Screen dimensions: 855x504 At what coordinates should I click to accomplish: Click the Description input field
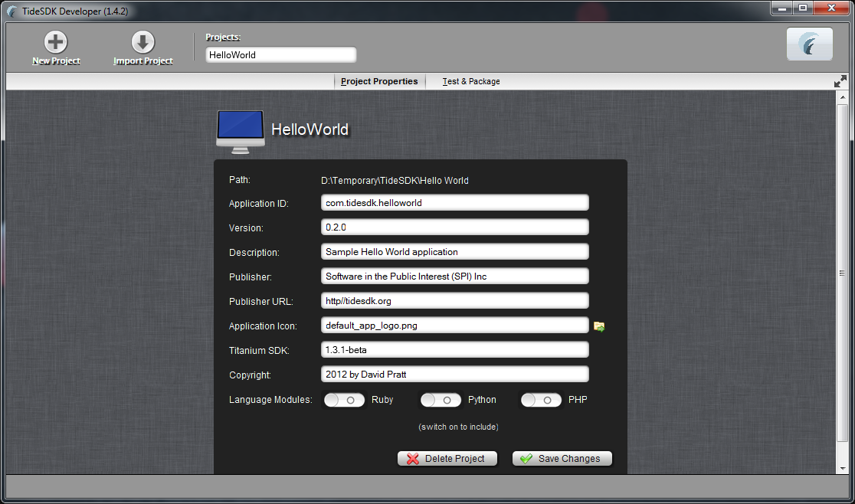pyautogui.click(x=455, y=252)
